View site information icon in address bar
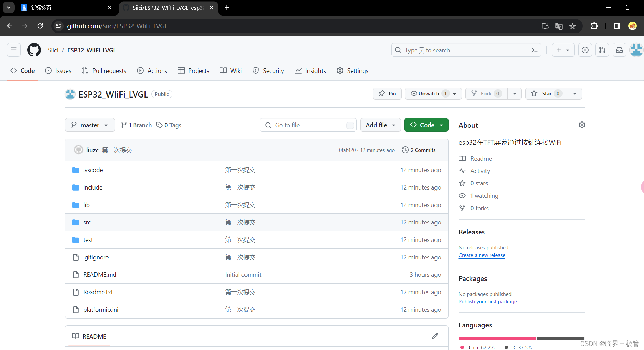The width and height of the screenshot is (644, 350). click(x=59, y=26)
